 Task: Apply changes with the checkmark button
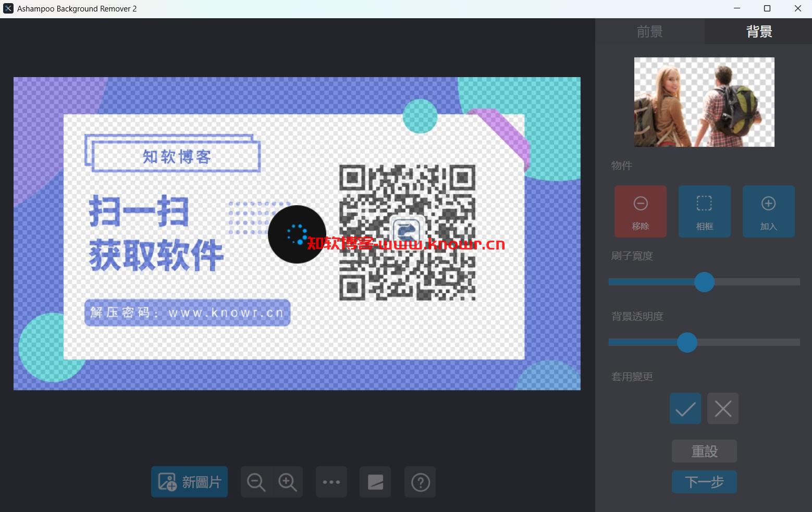click(x=685, y=408)
